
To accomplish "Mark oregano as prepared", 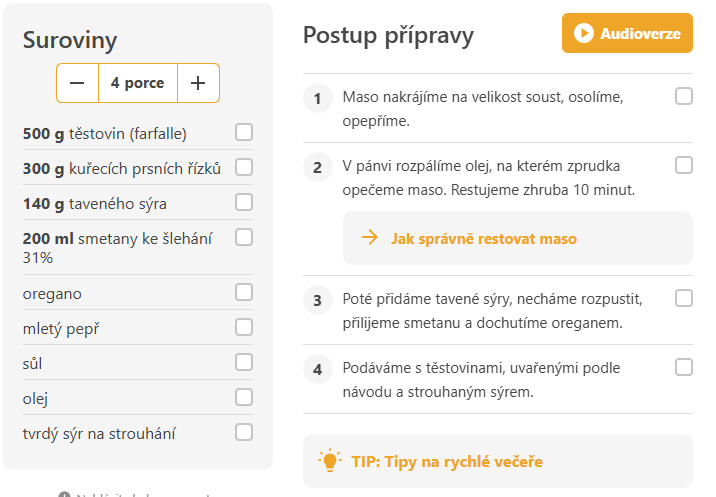I will [244, 292].
